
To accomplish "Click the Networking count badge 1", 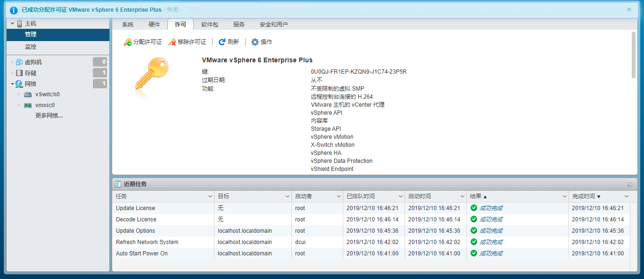I will [x=100, y=84].
